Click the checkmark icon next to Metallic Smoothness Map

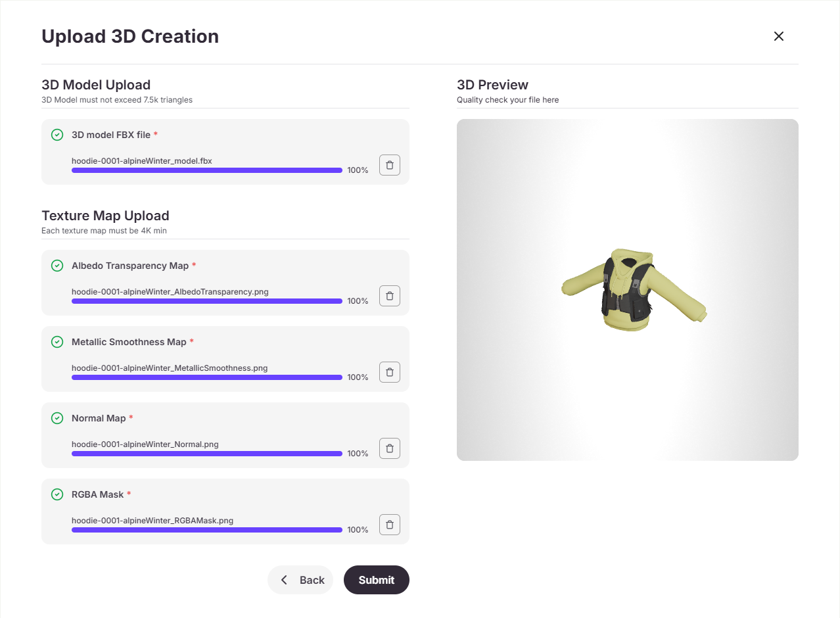57,342
